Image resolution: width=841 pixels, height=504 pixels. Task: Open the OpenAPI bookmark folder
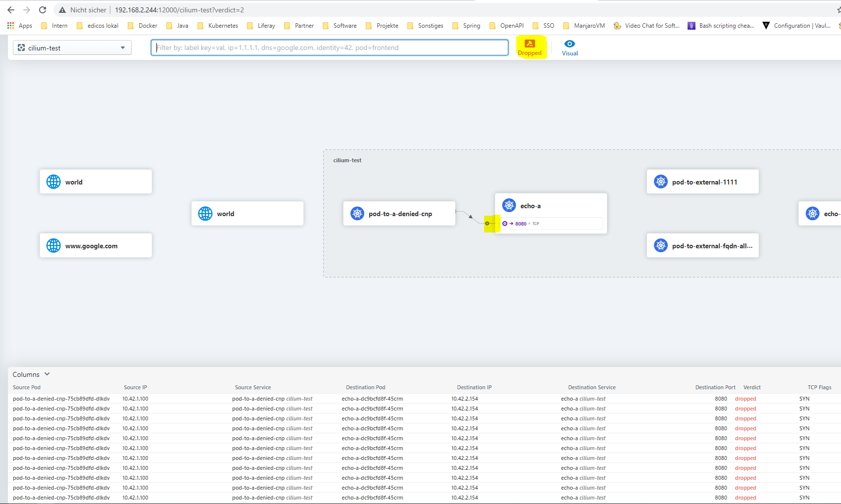(x=506, y=26)
